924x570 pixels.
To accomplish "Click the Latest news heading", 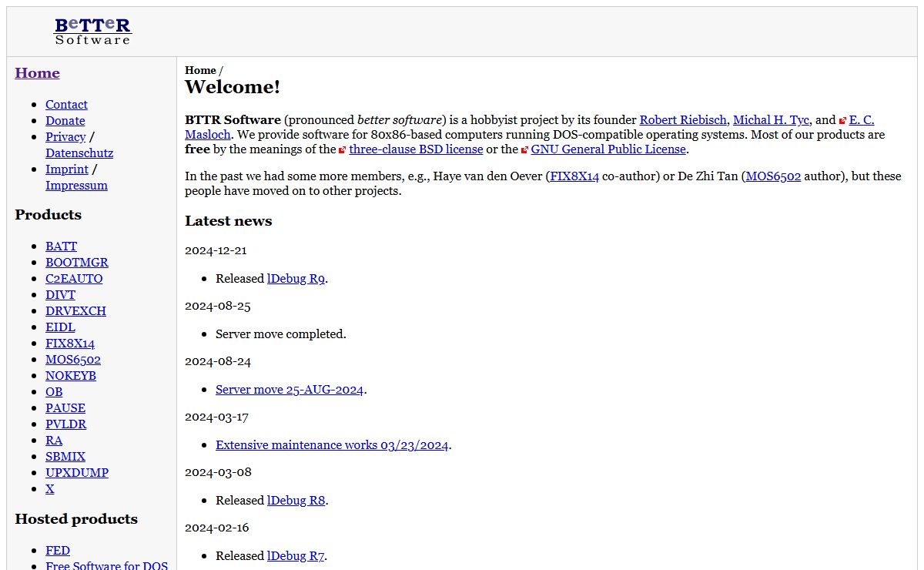I will click(228, 221).
